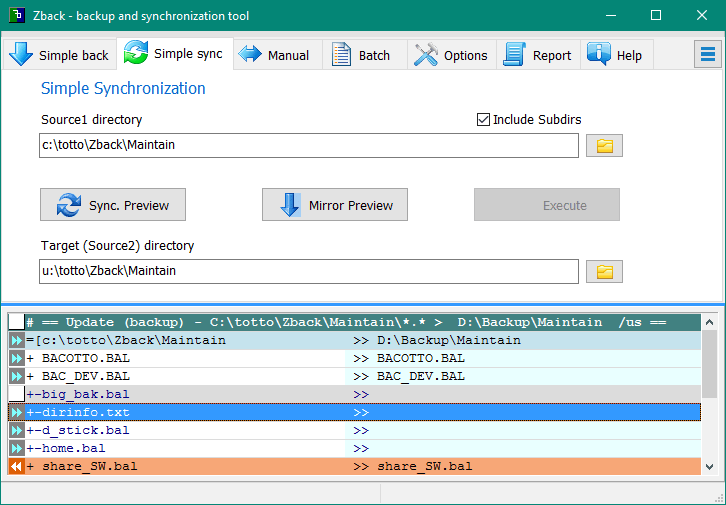Click the list vertical scrollbar thumb
Screen dimensions: 726x505
click(709, 363)
